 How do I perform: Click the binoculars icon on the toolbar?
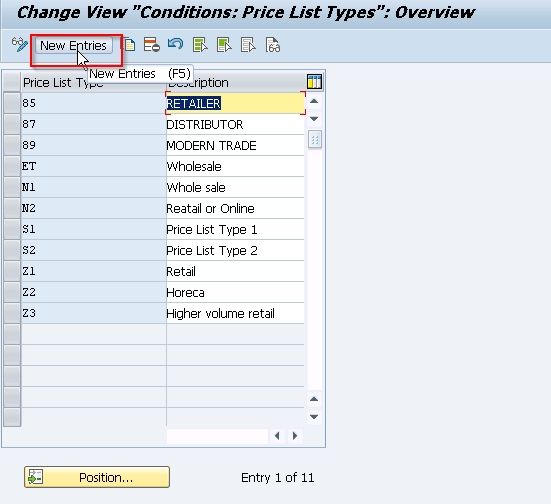tap(273, 45)
